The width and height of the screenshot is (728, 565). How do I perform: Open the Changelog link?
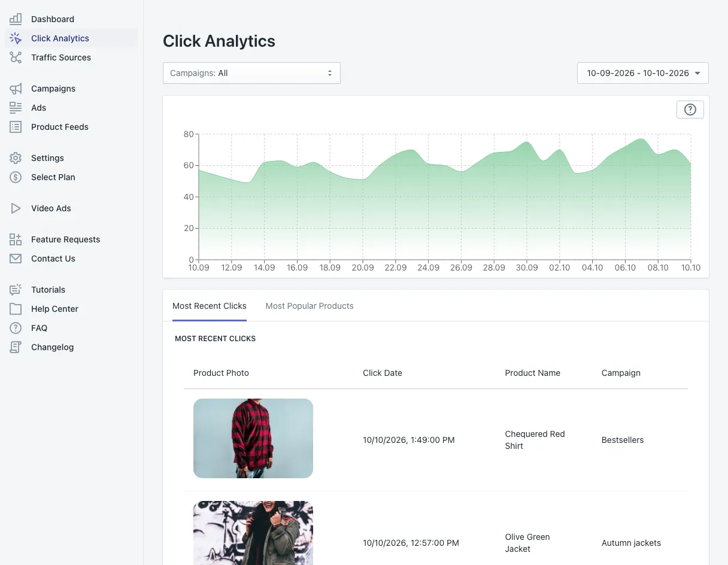(53, 347)
